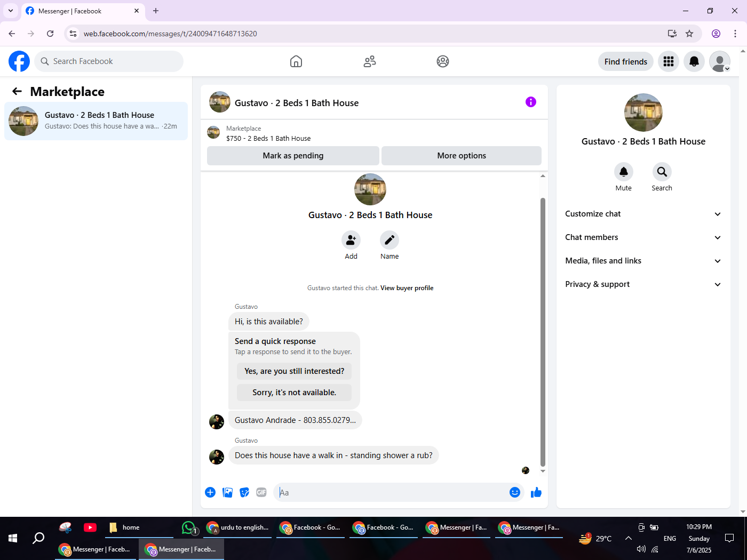The image size is (747, 560).
Task: View site information icon in address bar
Action: pyautogui.click(x=73, y=34)
